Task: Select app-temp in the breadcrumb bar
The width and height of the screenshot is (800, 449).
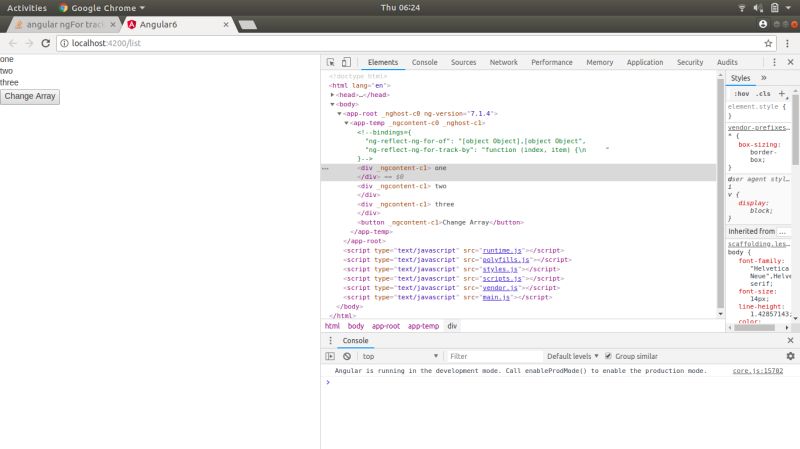Action: tap(423, 326)
